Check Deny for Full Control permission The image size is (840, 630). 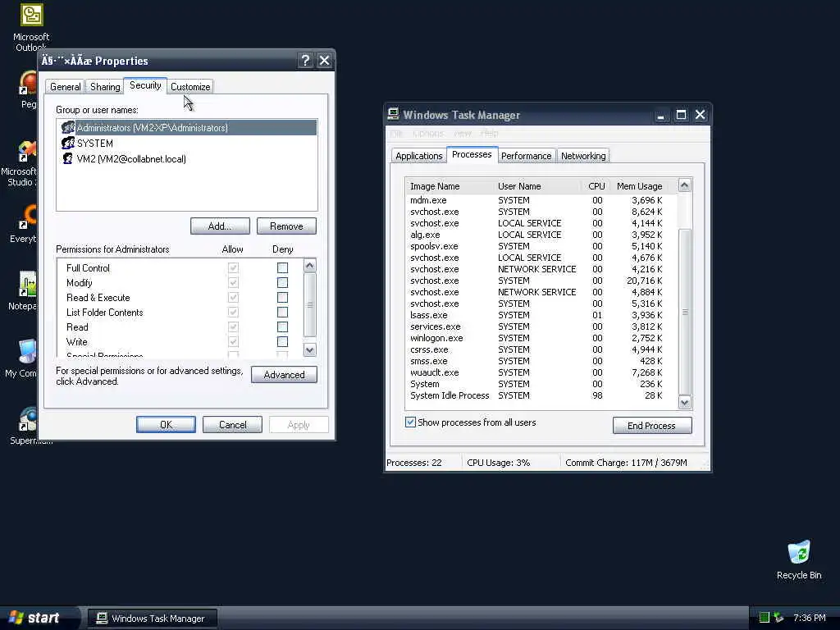pyautogui.click(x=282, y=268)
